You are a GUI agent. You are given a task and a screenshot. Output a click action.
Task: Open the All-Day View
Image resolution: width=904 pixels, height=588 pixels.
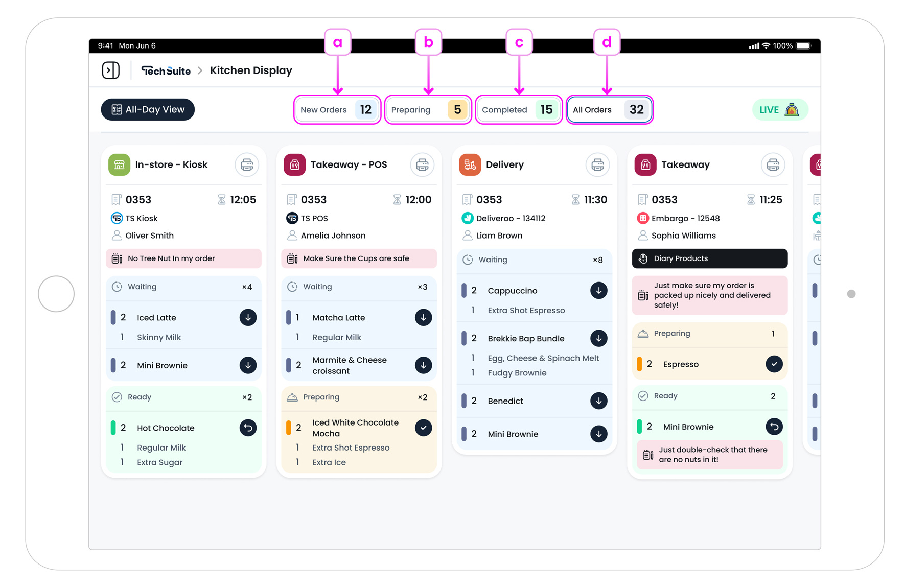(148, 110)
